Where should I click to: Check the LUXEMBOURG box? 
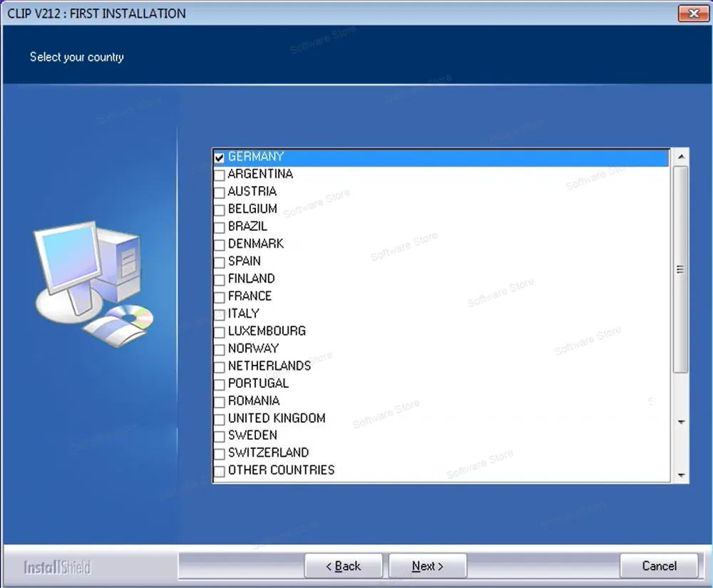(219, 332)
